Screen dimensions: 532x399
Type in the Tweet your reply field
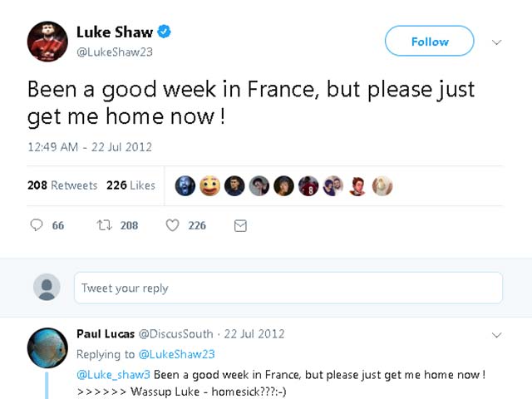(288, 288)
